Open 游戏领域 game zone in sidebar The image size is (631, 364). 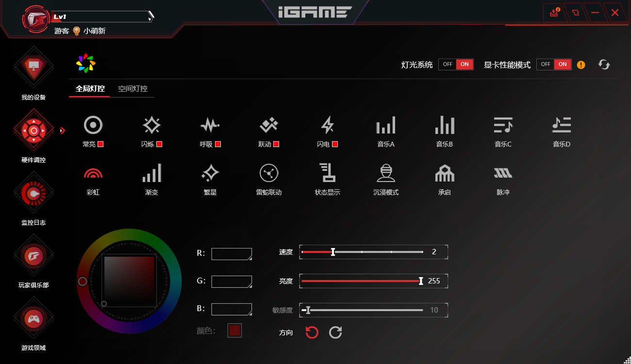tap(33, 324)
